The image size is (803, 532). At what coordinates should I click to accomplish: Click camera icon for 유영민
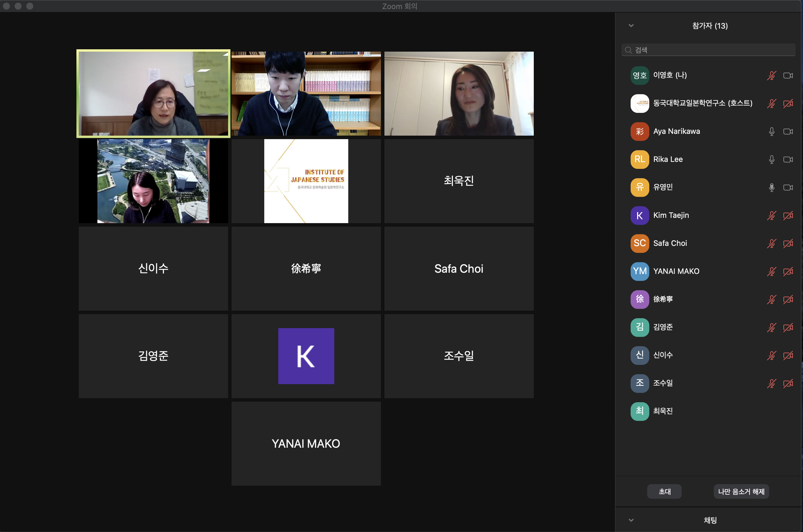tap(788, 187)
